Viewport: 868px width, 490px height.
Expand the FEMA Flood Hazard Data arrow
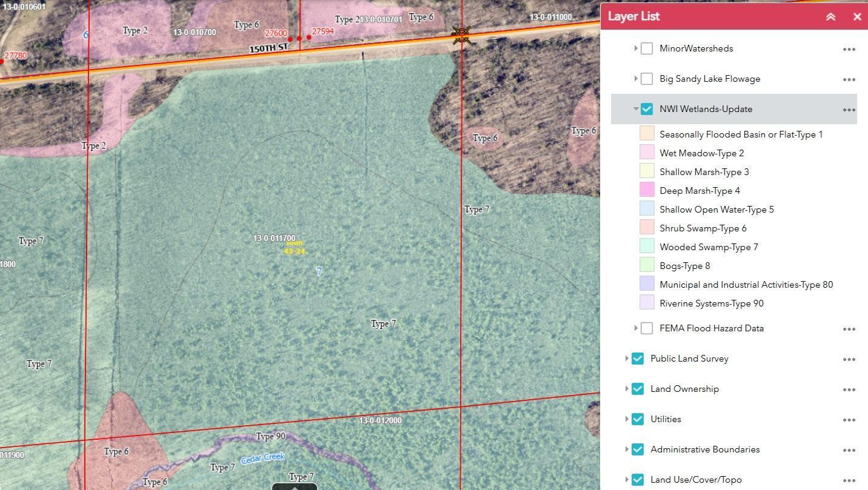(x=635, y=328)
